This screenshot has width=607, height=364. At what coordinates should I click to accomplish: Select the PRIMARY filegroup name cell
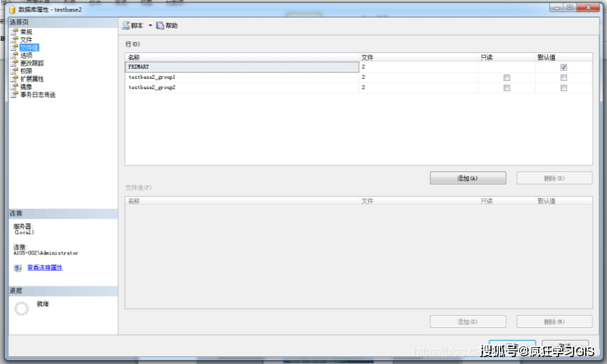(242, 67)
